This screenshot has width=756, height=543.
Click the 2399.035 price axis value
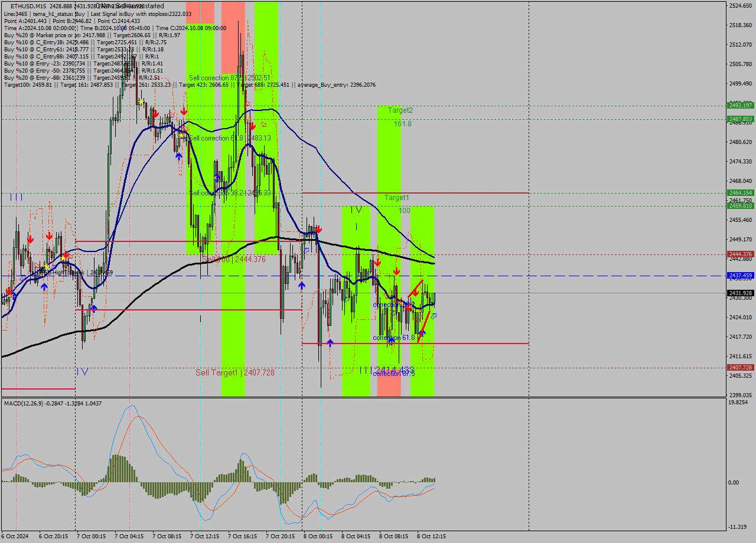coord(740,395)
